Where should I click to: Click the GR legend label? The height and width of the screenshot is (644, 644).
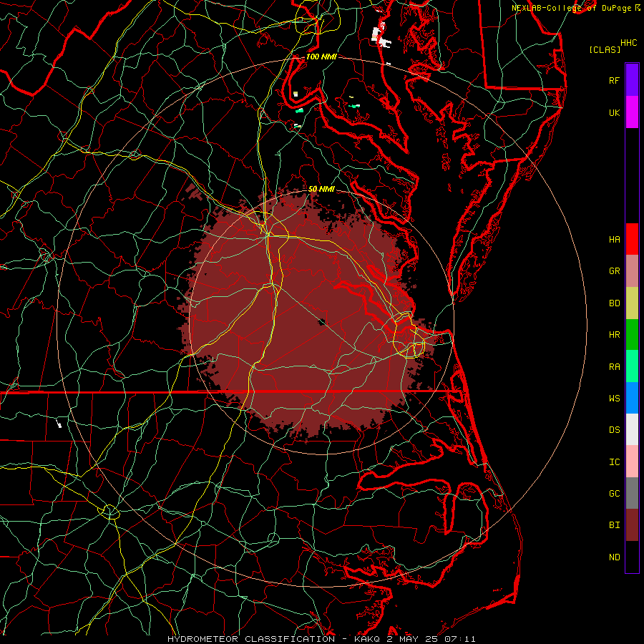614,271
